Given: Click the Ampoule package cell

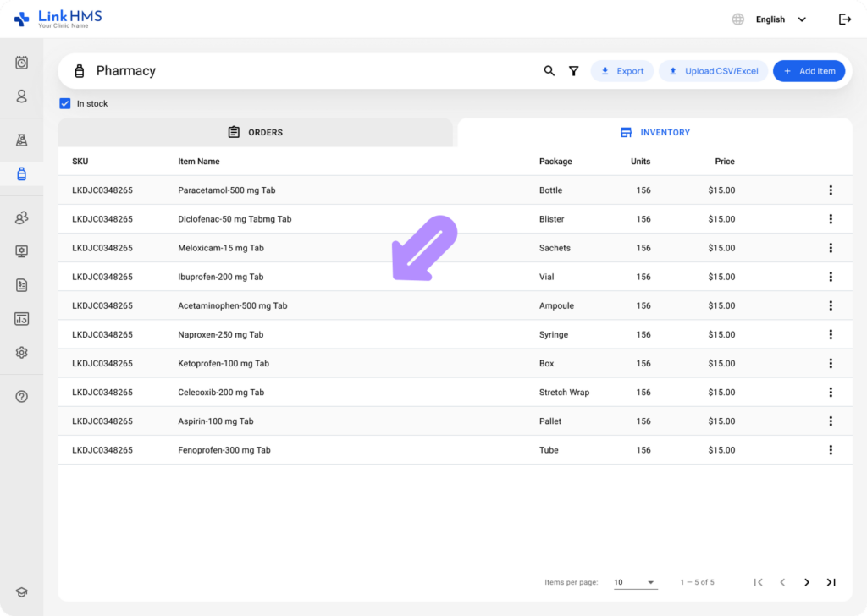Looking at the screenshot, I should click(x=556, y=305).
